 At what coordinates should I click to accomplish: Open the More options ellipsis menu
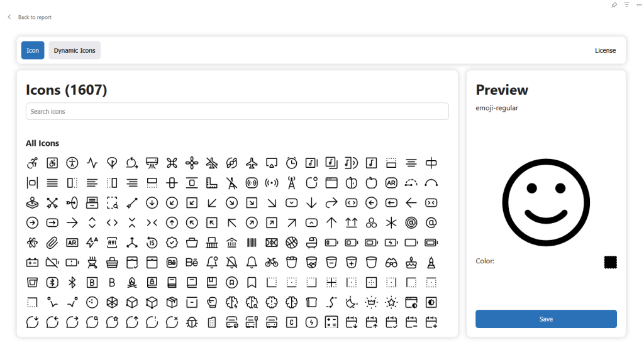(639, 4)
